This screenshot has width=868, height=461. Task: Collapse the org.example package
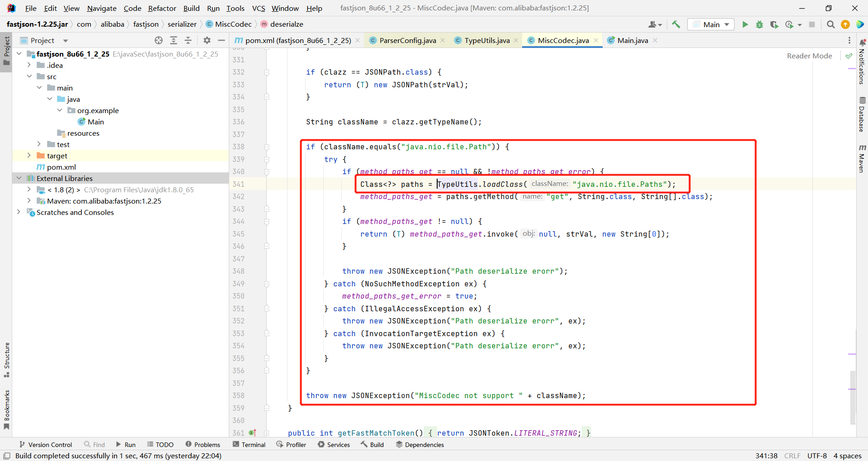click(x=60, y=110)
